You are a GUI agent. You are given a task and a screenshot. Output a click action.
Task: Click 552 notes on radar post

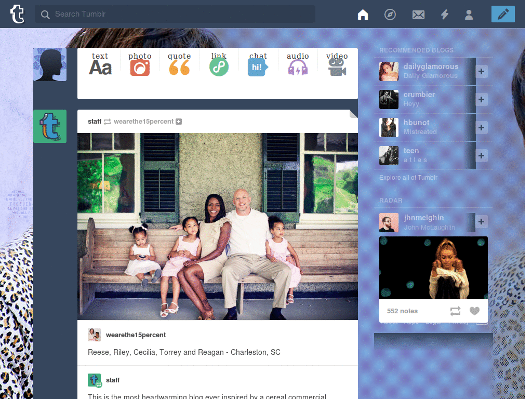click(402, 311)
